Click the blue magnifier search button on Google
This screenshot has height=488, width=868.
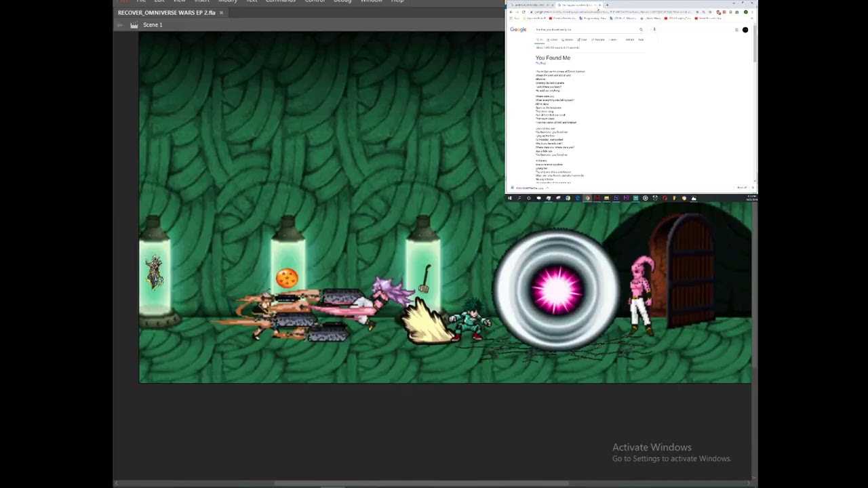coord(641,30)
